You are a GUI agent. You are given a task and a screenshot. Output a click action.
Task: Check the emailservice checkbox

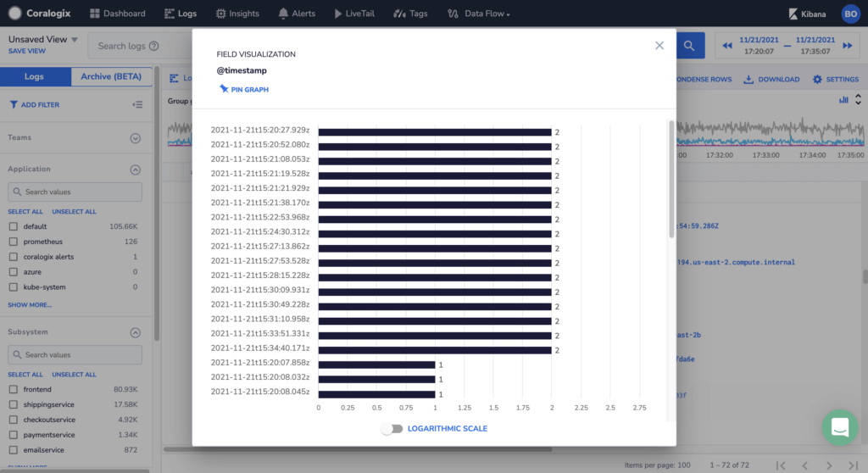14,450
